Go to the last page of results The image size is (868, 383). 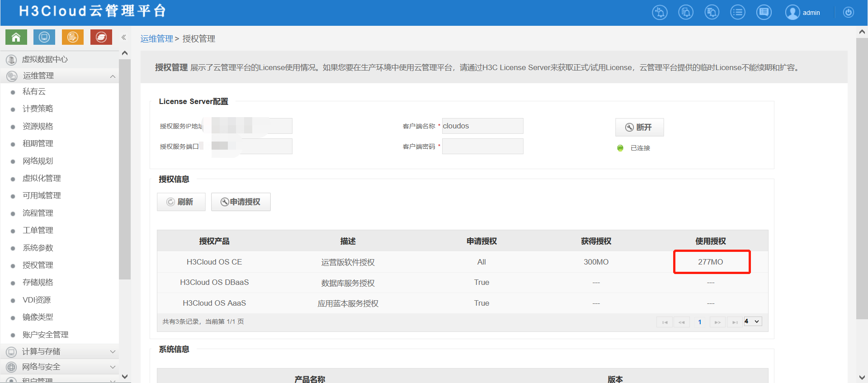(x=735, y=322)
